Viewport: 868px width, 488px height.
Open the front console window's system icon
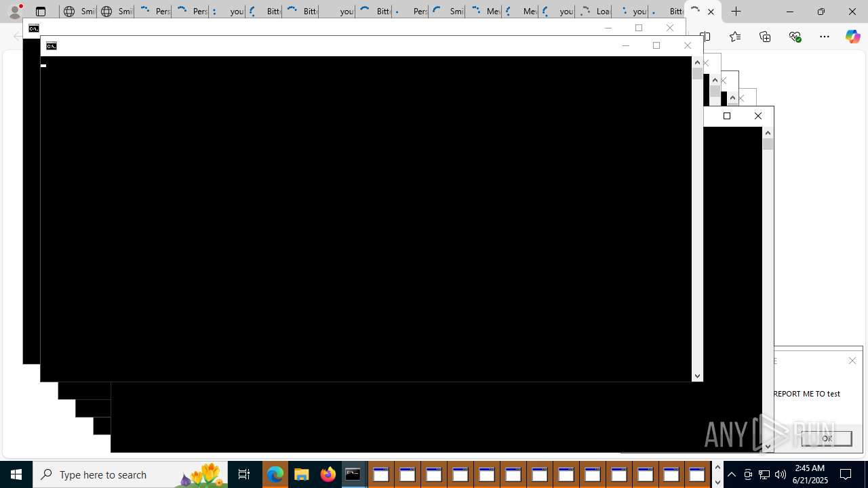point(52,46)
